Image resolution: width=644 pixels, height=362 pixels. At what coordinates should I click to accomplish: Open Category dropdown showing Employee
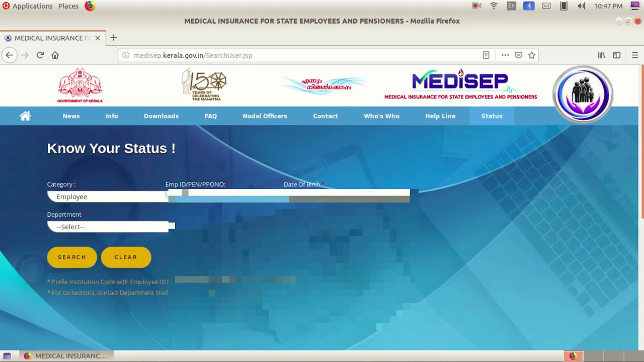(x=108, y=197)
